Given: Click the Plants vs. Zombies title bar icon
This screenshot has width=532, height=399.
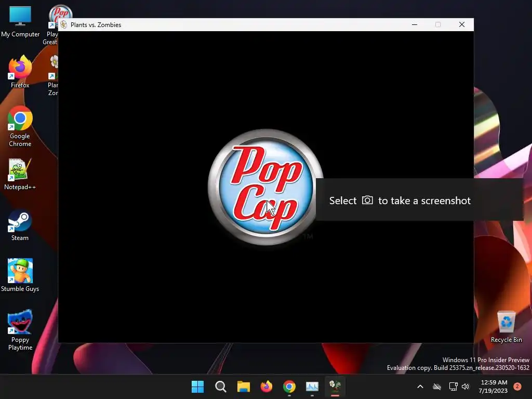Looking at the screenshot, I should (x=63, y=24).
